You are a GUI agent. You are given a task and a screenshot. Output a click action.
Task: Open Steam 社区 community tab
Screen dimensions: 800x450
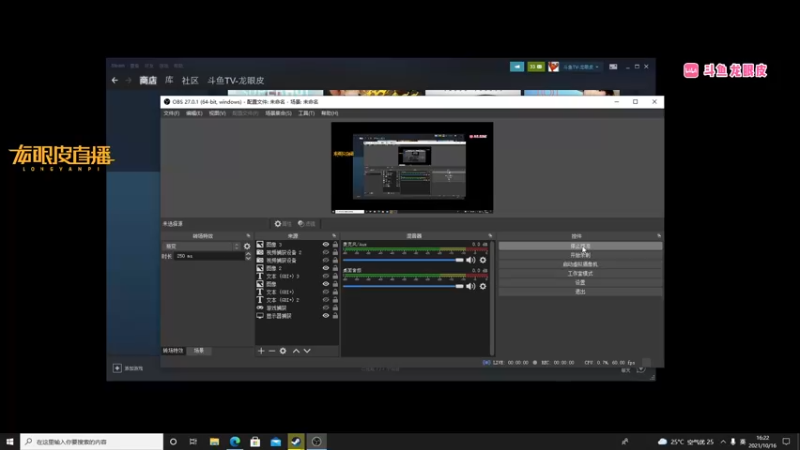(x=190, y=80)
